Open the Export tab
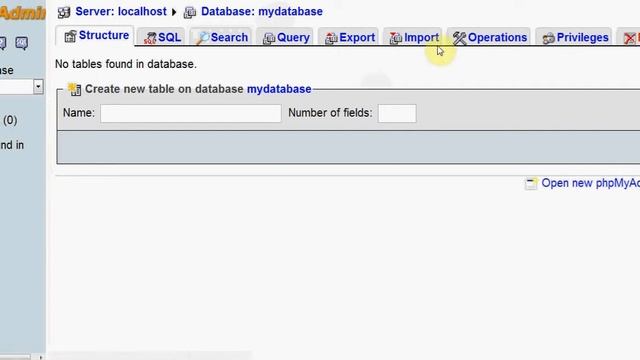Viewport: 640px width, 360px height. click(x=349, y=37)
